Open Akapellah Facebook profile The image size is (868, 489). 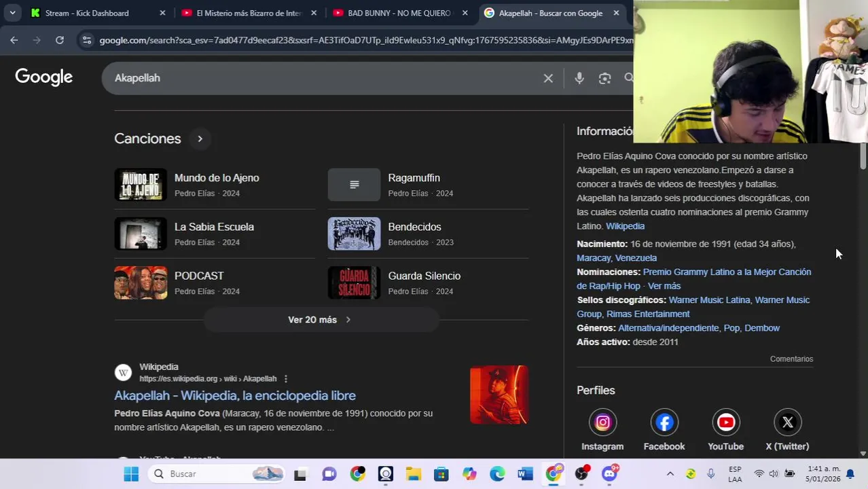(664, 430)
